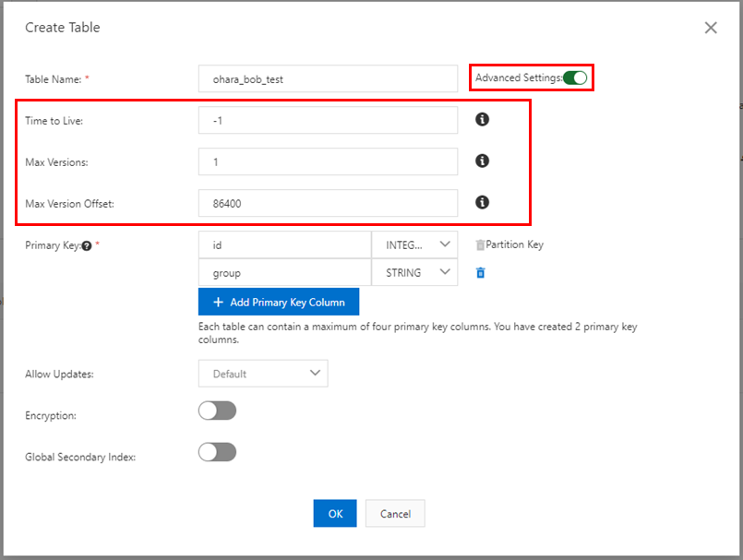743x560 pixels.
Task: Open the STRING type dropdown for group
Action: point(414,272)
